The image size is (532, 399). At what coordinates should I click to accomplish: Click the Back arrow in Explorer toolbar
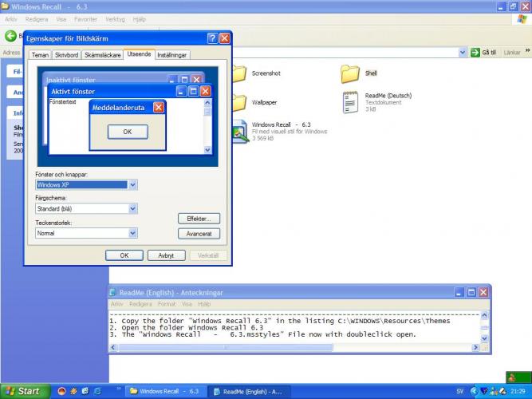pos(11,35)
